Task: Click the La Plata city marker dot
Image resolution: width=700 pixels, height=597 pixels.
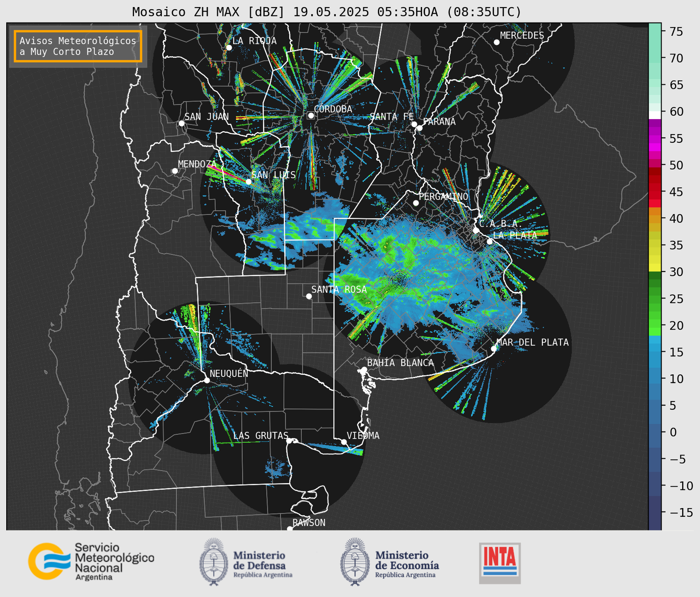Action: click(489, 242)
